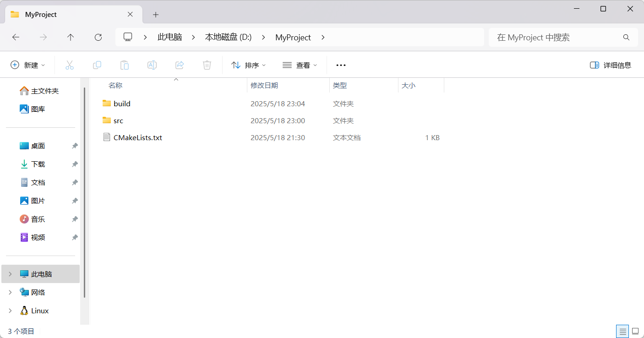Select the Rename icon in the toolbar
Image resolution: width=644 pixels, height=338 pixels.
152,65
